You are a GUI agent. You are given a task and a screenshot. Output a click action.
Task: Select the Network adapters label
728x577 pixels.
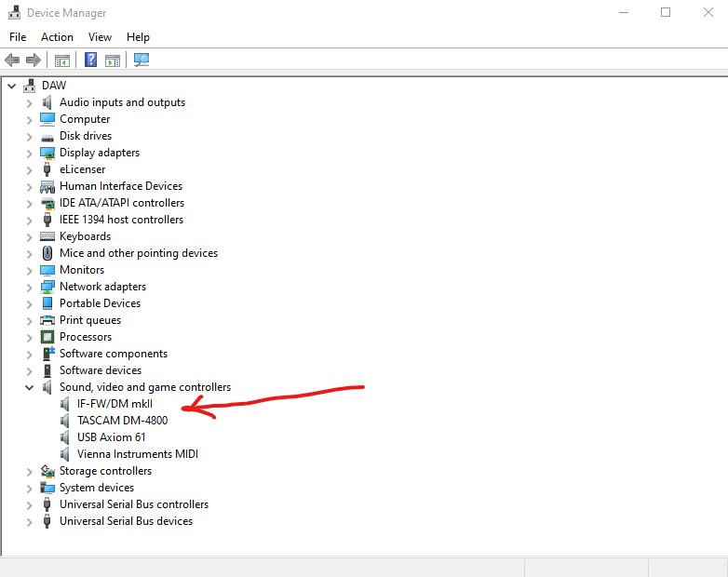coord(102,287)
